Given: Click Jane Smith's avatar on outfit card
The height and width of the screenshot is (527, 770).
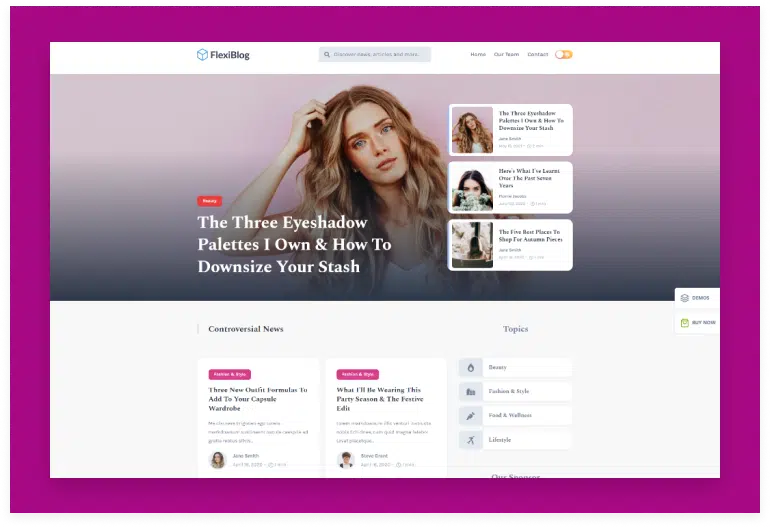Looking at the screenshot, I should (218, 460).
